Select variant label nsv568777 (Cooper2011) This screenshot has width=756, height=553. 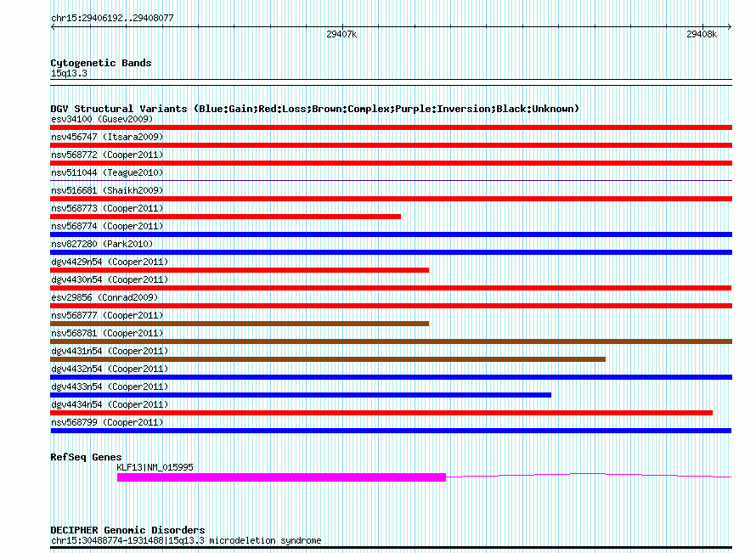[x=107, y=315]
